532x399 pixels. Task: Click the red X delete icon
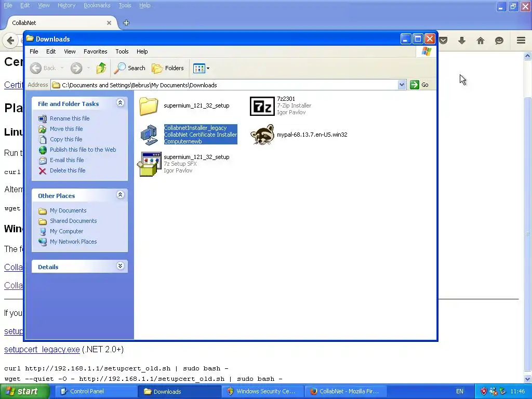43,170
